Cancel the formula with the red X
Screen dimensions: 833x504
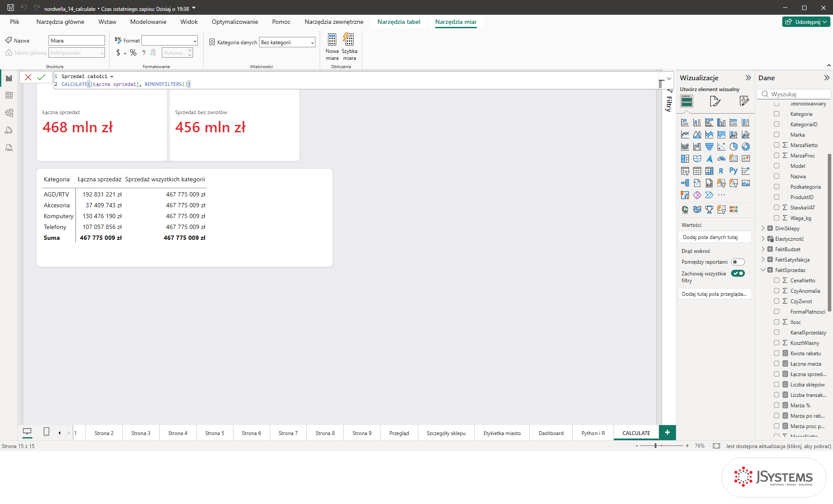28,77
